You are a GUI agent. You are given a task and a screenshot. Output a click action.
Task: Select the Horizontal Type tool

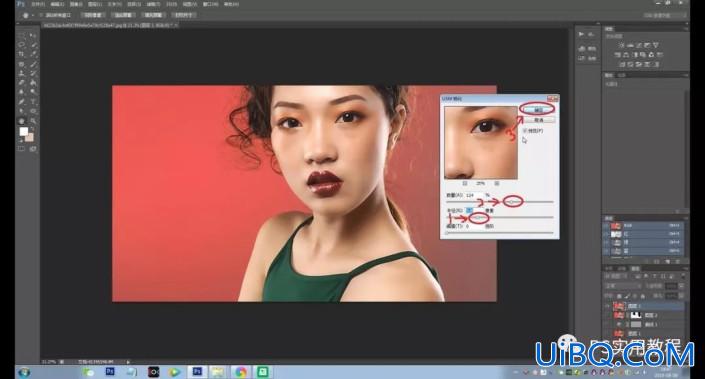pyautogui.click(x=33, y=102)
